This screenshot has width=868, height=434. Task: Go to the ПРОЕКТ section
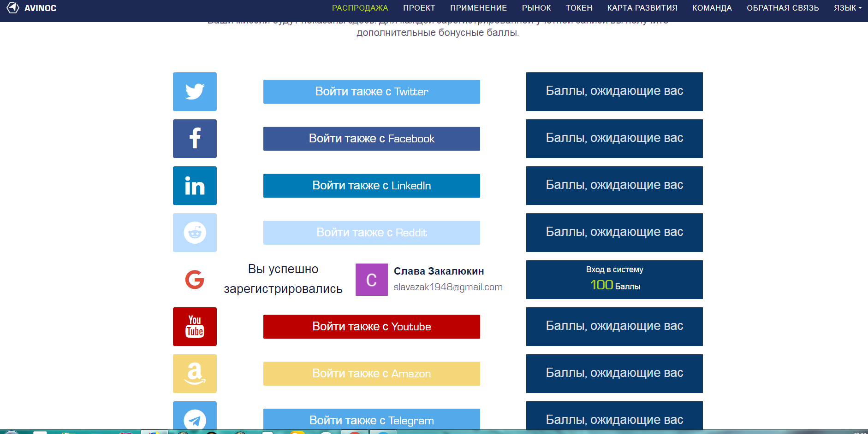[419, 8]
